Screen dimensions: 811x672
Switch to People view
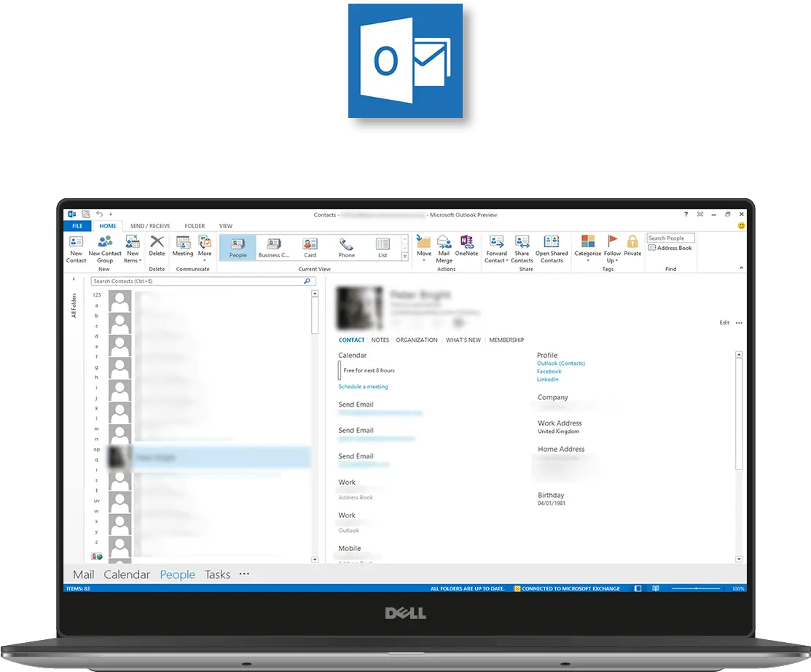pos(238,247)
